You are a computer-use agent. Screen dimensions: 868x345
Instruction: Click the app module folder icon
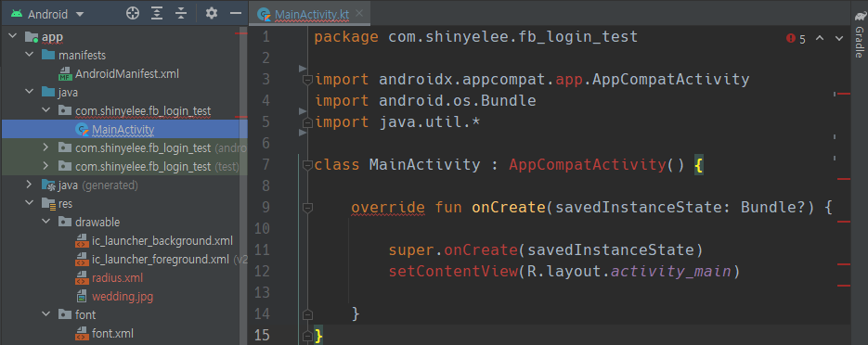[x=32, y=38]
